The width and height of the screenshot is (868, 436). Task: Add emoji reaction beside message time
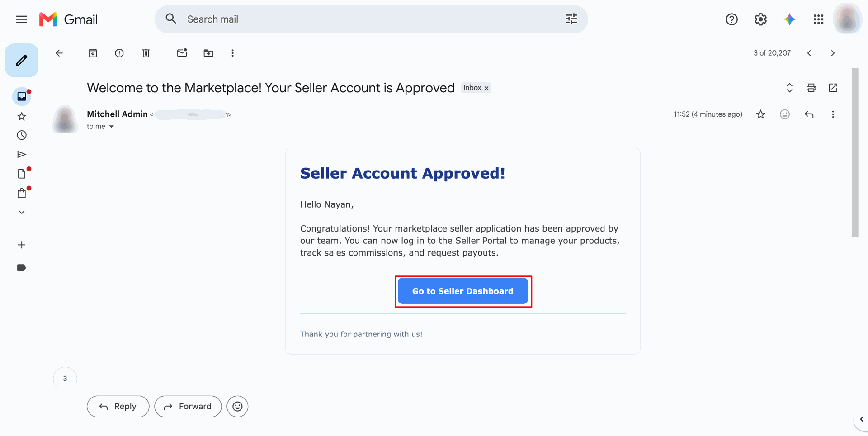785,114
